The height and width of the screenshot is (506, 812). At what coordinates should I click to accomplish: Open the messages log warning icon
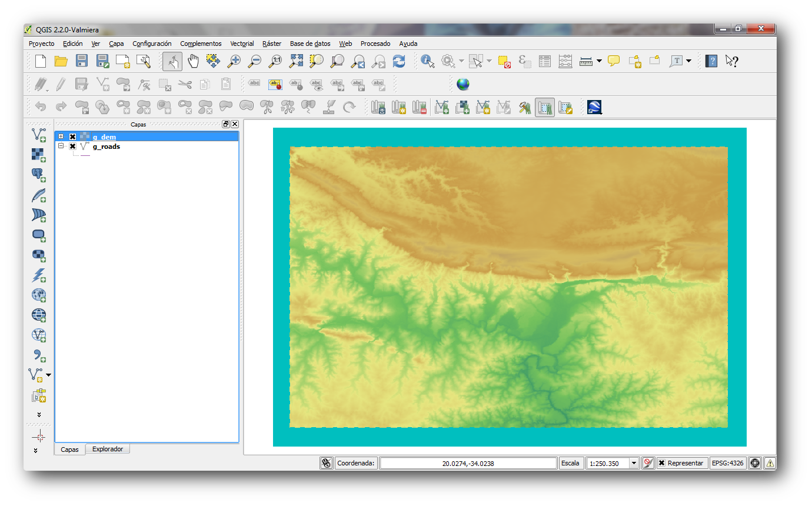[x=770, y=463]
